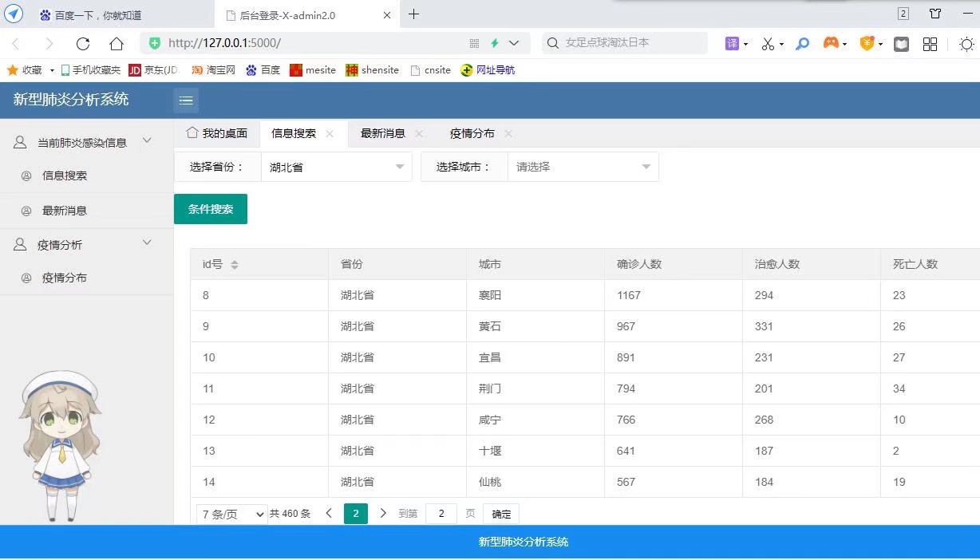Click the compass browser logo icon

pyautogui.click(x=14, y=14)
